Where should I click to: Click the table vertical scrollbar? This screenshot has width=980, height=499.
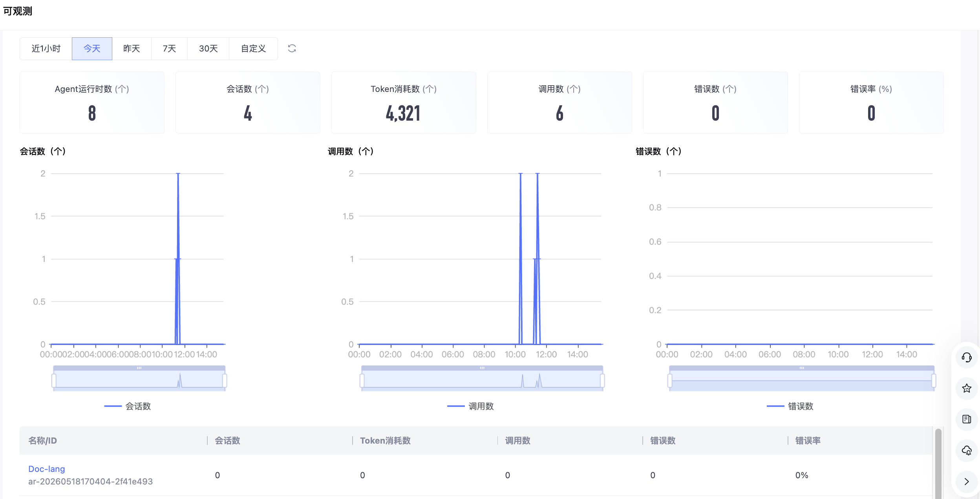[938, 464]
